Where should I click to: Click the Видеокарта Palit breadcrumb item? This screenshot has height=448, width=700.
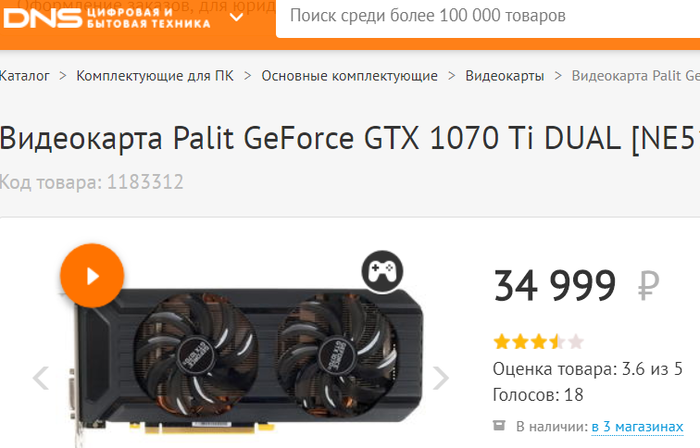(x=636, y=76)
